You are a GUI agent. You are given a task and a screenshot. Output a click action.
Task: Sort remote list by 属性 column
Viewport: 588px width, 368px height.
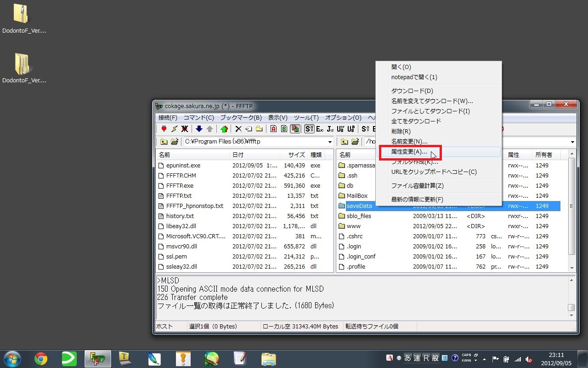coord(518,155)
